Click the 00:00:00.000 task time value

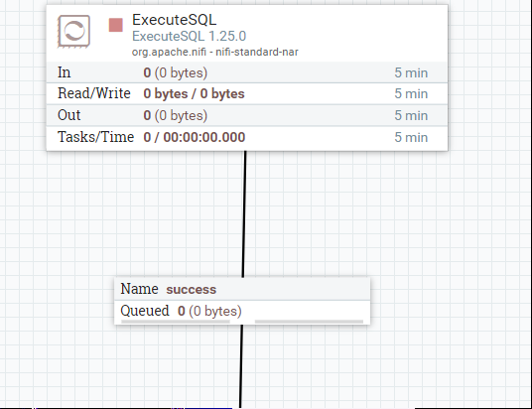click(x=204, y=137)
